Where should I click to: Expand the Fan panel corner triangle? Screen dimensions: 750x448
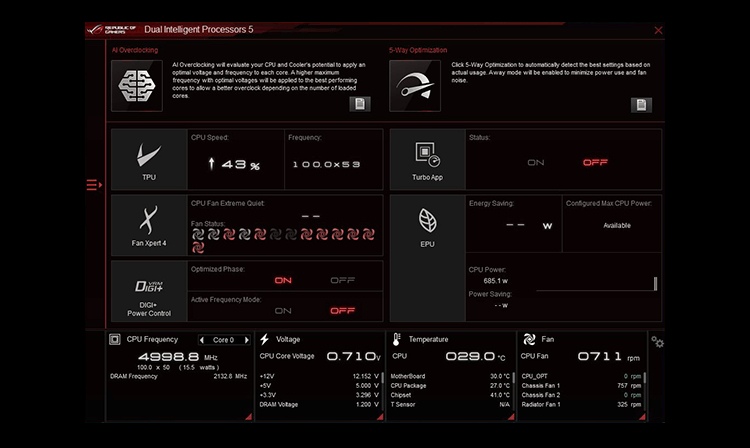pyautogui.click(x=642, y=417)
